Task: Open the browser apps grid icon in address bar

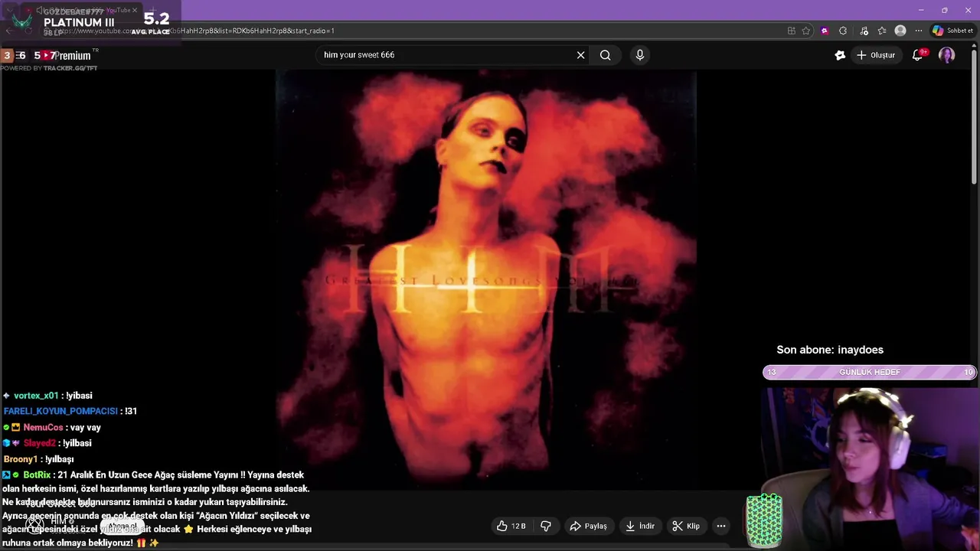Action: tap(791, 31)
